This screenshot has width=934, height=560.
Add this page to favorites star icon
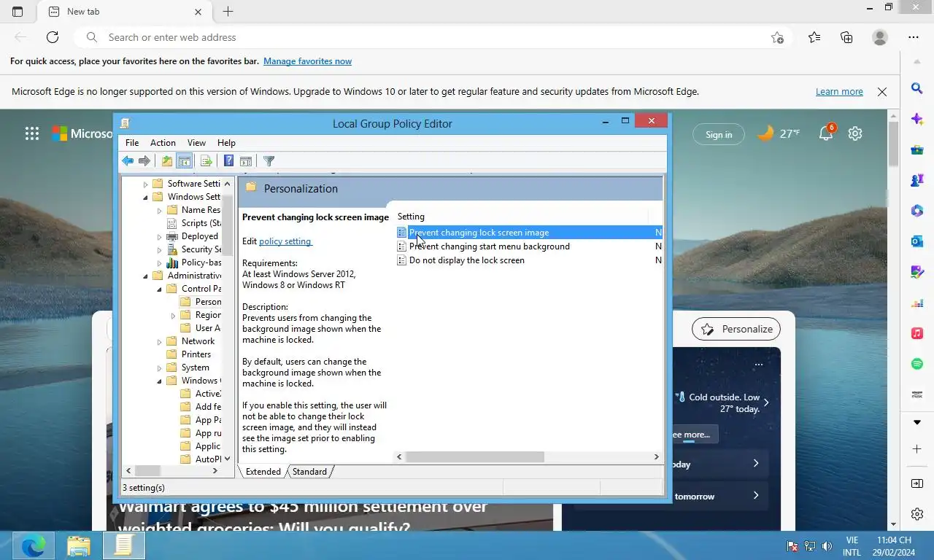[x=777, y=37]
